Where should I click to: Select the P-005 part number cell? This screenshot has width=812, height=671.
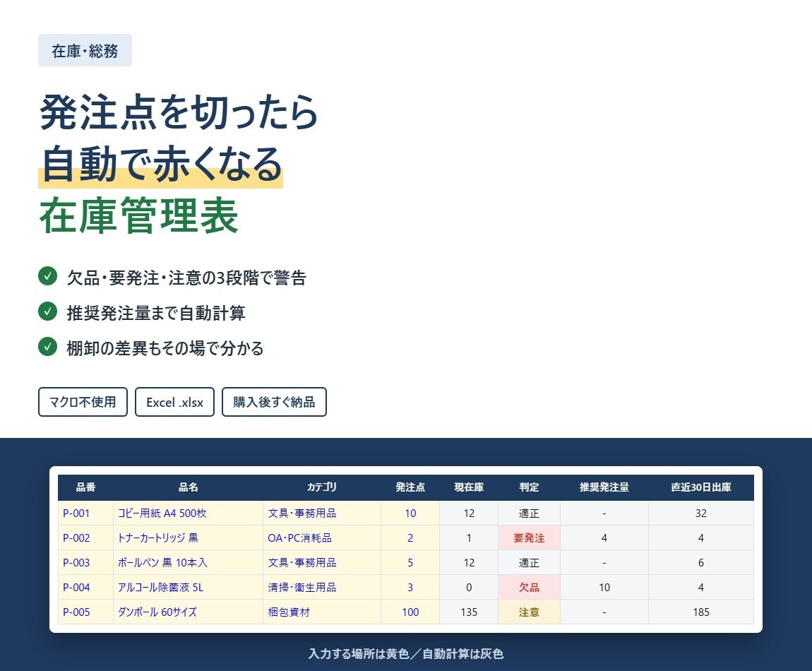85,612
